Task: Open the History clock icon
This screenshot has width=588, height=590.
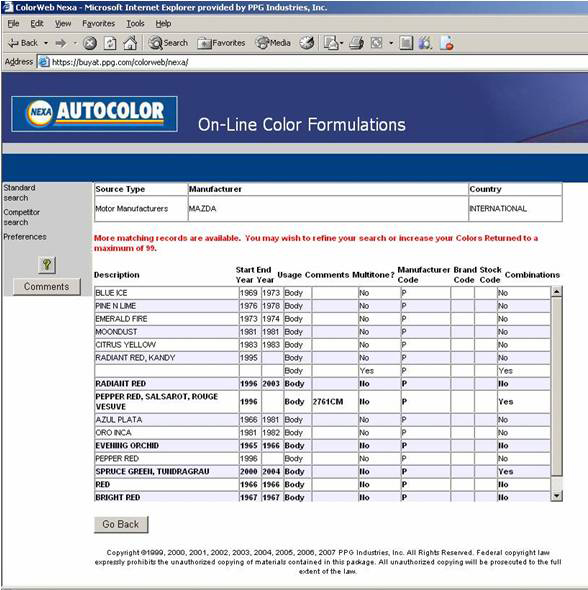Action: (307, 43)
